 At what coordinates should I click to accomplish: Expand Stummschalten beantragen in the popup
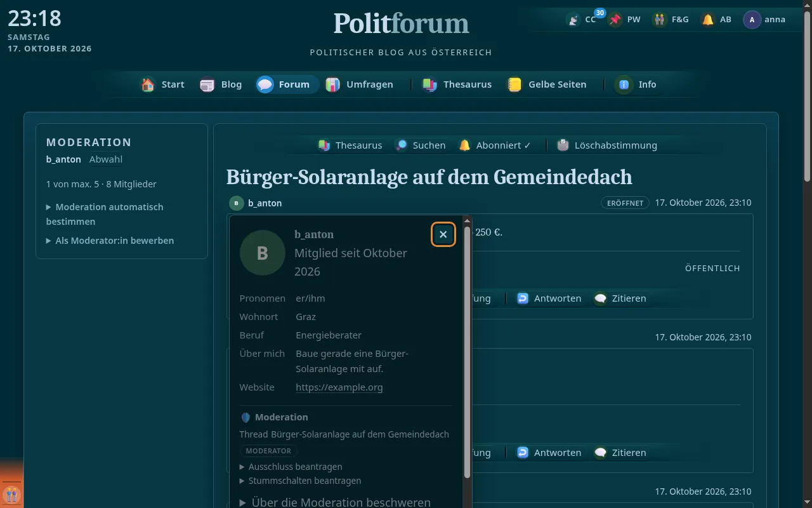point(301,481)
